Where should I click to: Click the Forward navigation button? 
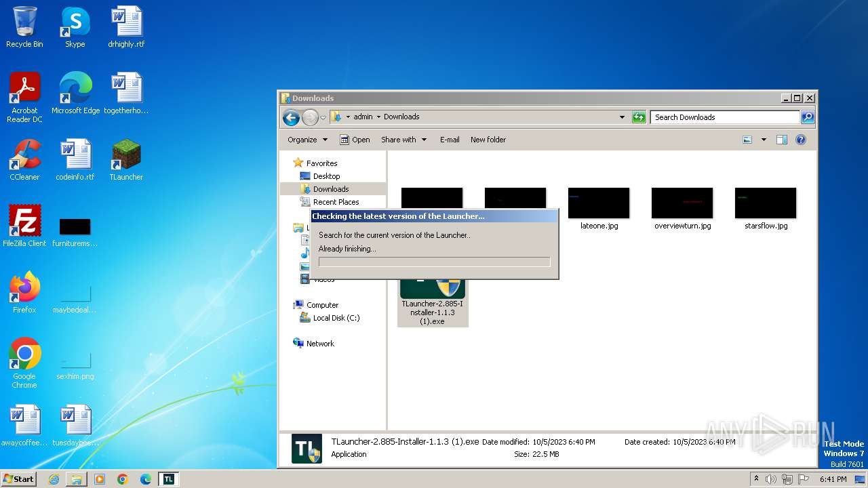[310, 117]
